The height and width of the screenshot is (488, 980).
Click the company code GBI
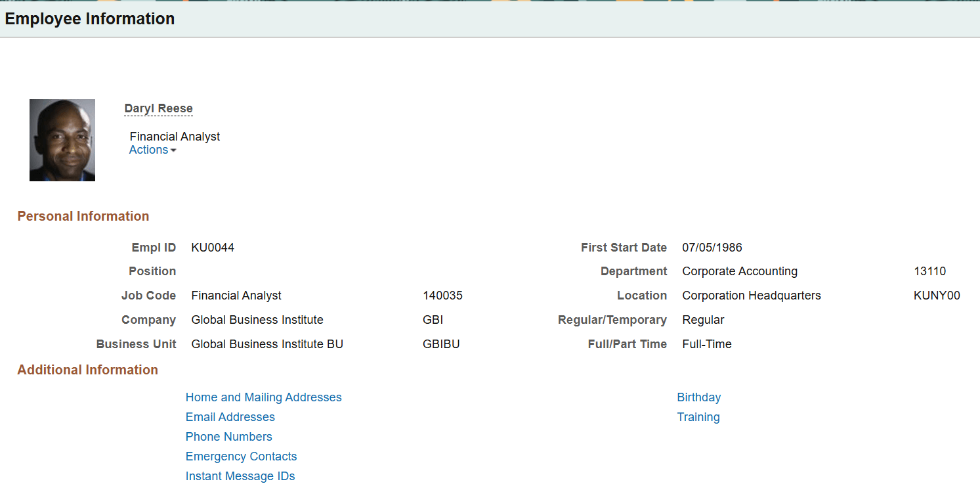pos(433,320)
